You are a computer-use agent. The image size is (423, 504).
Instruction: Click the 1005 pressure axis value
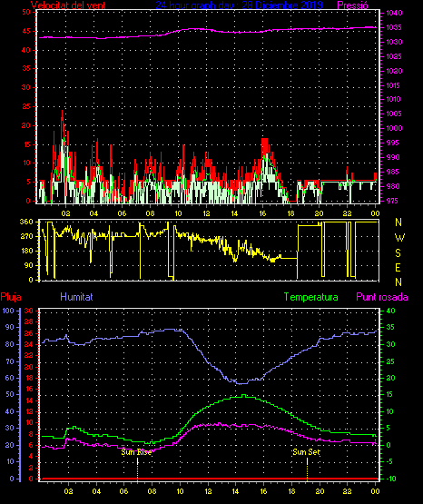394,114
